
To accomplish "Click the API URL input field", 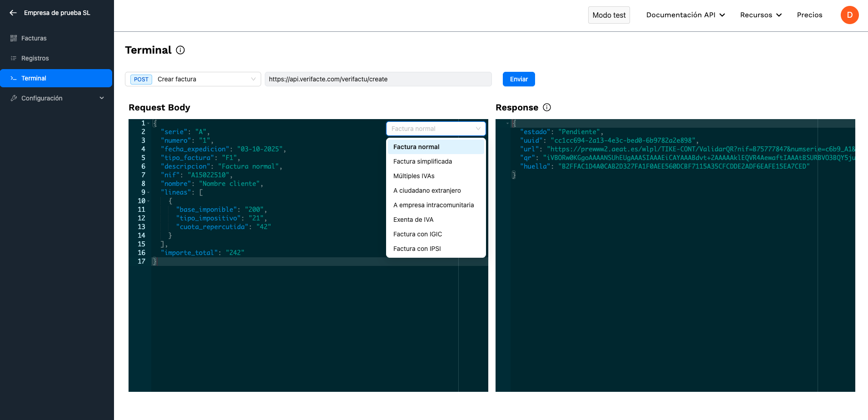I will (x=378, y=79).
